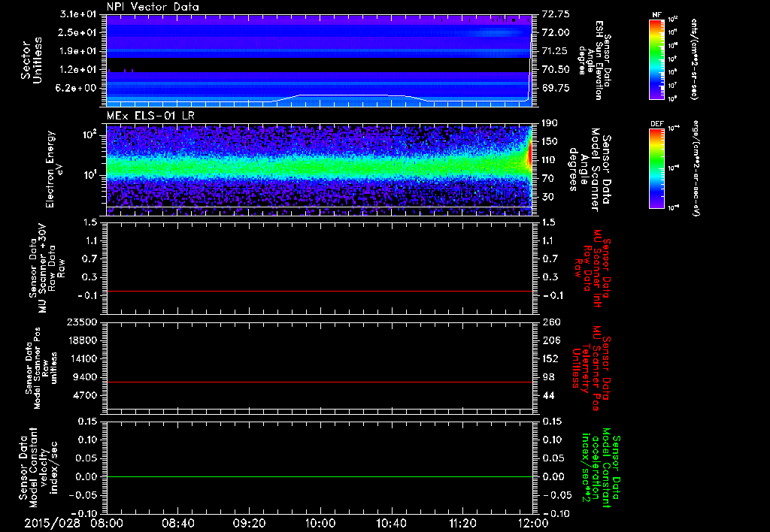770x532 pixels.
Task: Click the green Model Constant acceleration label
Action: coord(600,470)
